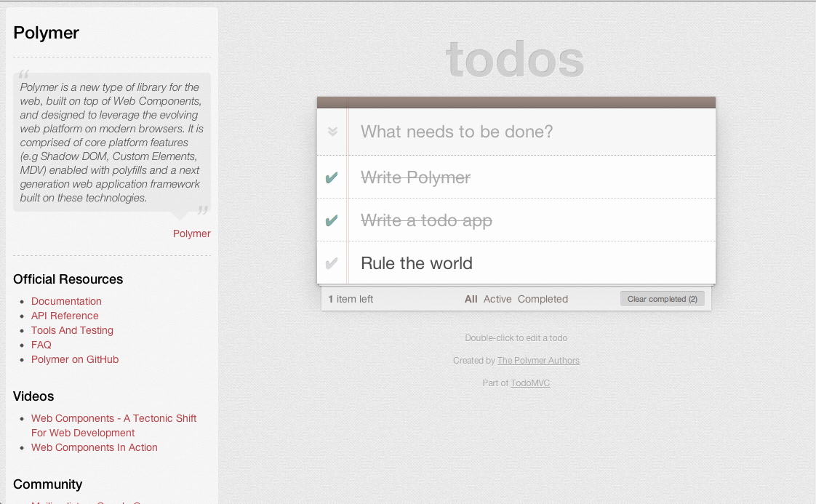
Task: Open the red 'Polymer' quote source link
Action: point(191,233)
